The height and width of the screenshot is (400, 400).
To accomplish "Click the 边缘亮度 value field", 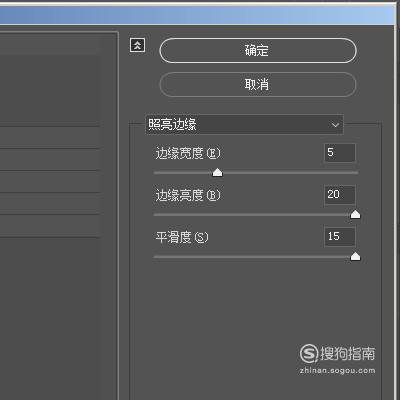I will [340, 195].
